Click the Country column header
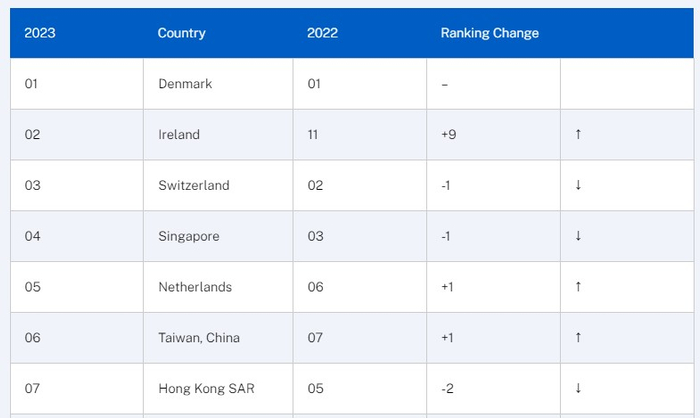Viewport: 700px width, 418px height. click(181, 33)
